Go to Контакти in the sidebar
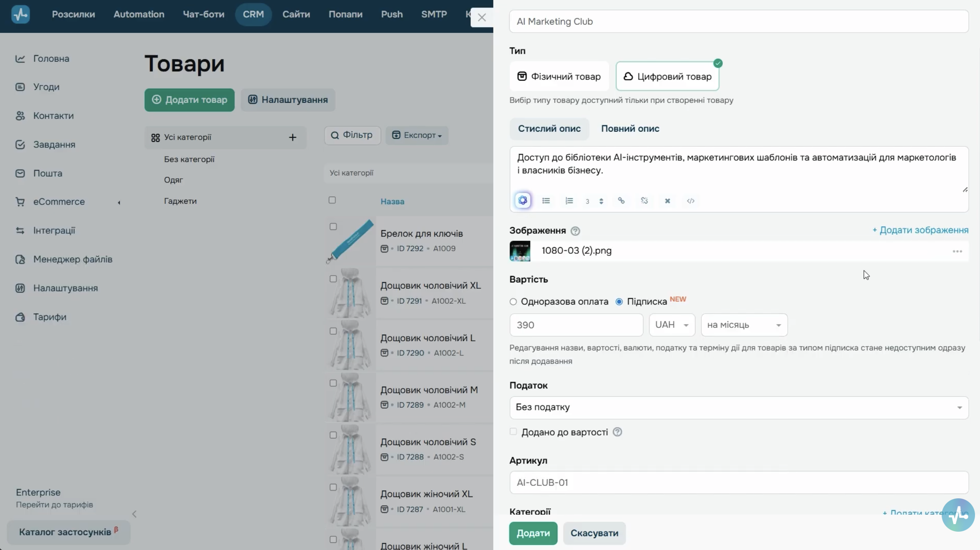The width and height of the screenshot is (980, 550). coord(53,116)
